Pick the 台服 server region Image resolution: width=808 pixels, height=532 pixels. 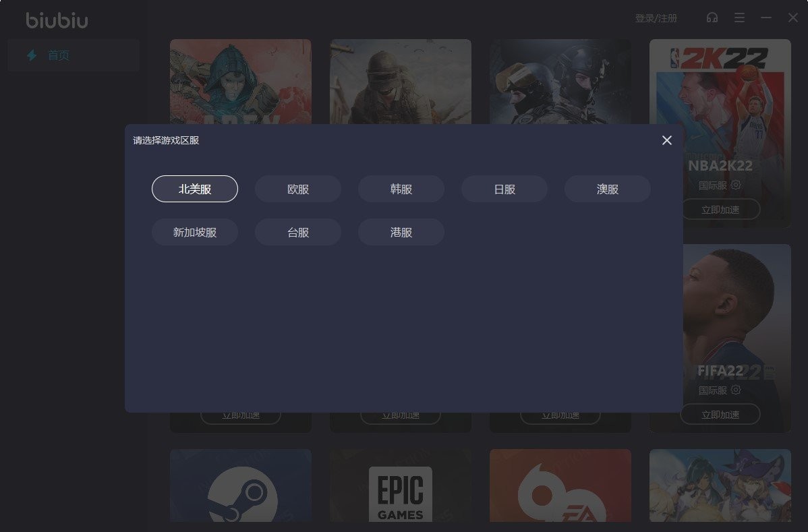pyautogui.click(x=298, y=232)
